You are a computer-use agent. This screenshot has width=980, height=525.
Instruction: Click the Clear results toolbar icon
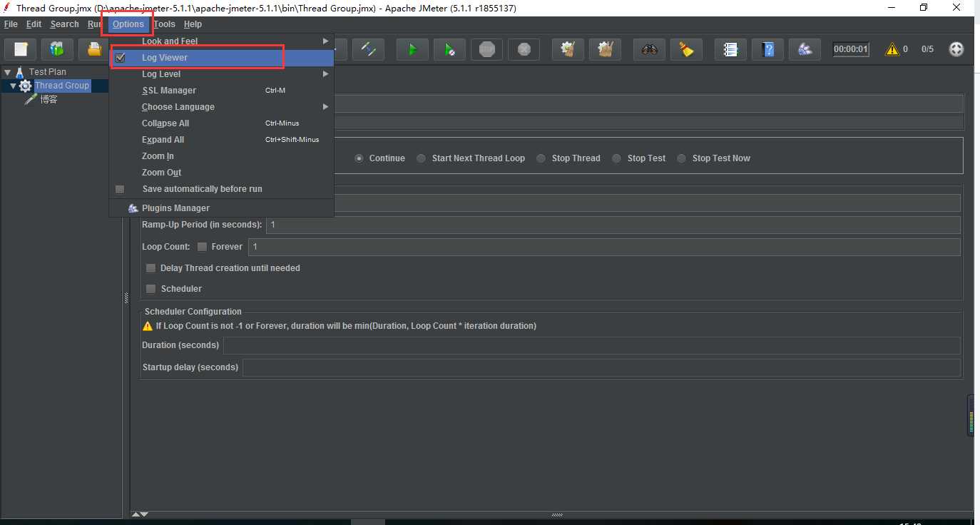tap(568, 49)
